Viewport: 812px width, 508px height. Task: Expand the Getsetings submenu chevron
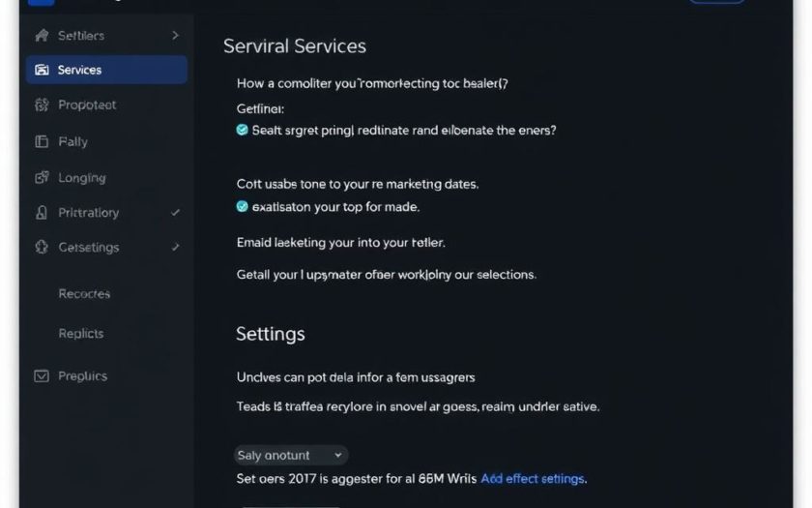click(x=175, y=247)
